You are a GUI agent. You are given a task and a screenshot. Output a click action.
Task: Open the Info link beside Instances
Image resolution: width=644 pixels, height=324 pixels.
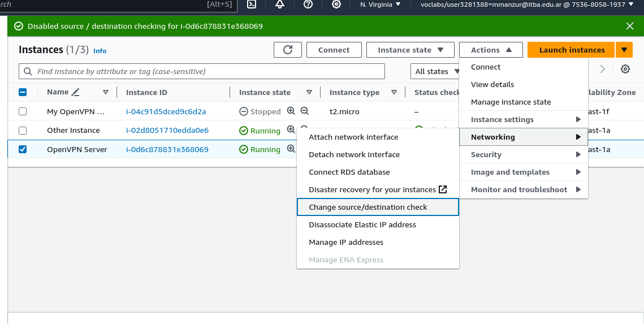(x=100, y=51)
